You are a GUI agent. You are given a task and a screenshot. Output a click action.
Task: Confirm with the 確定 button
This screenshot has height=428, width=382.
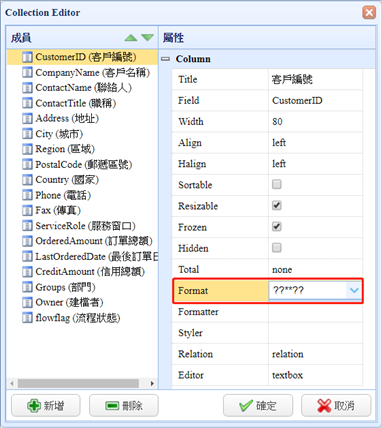[x=258, y=405]
